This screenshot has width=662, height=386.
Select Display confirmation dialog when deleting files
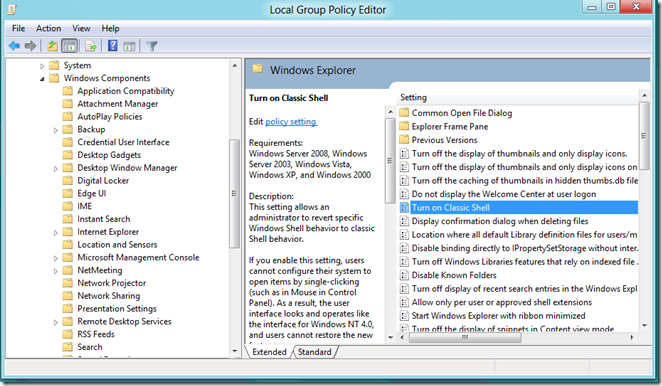tap(500, 221)
